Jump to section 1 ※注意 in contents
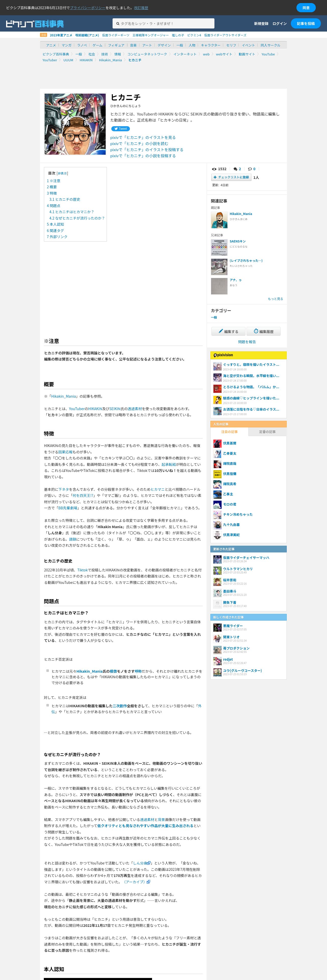Image resolution: width=327 pixels, height=980 pixels. click(x=54, y=181)
